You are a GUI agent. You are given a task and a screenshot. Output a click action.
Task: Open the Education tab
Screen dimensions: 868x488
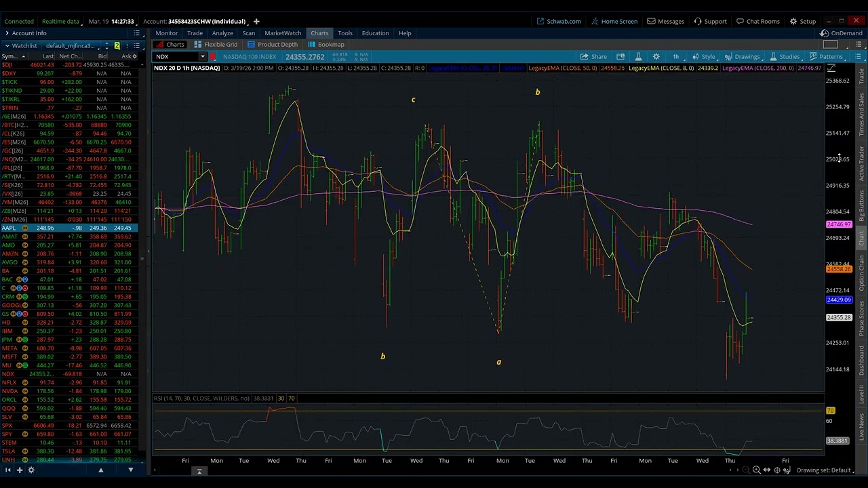click(375, 33)
